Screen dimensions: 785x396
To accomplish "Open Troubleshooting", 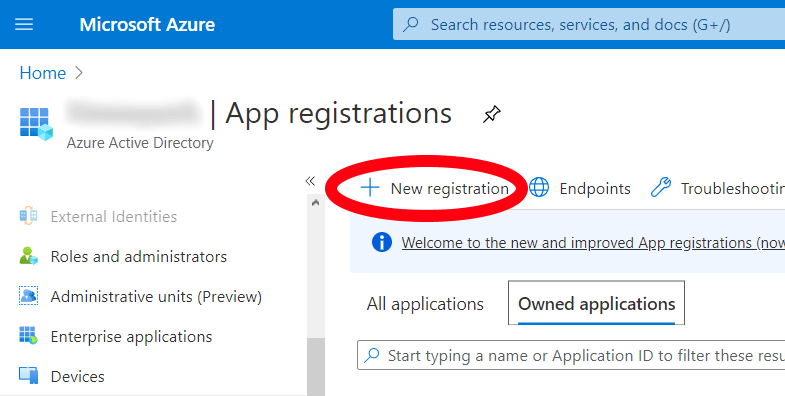I will [x=717, y=188].
